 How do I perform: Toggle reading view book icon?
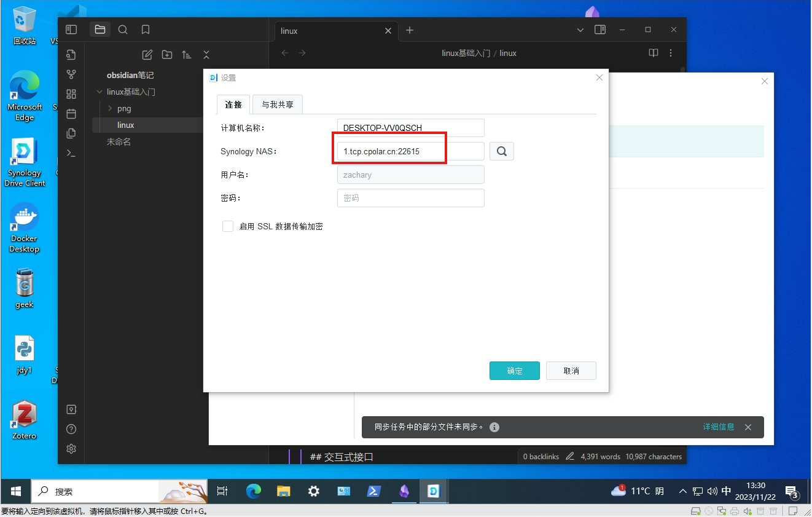(x=654, y=53)
